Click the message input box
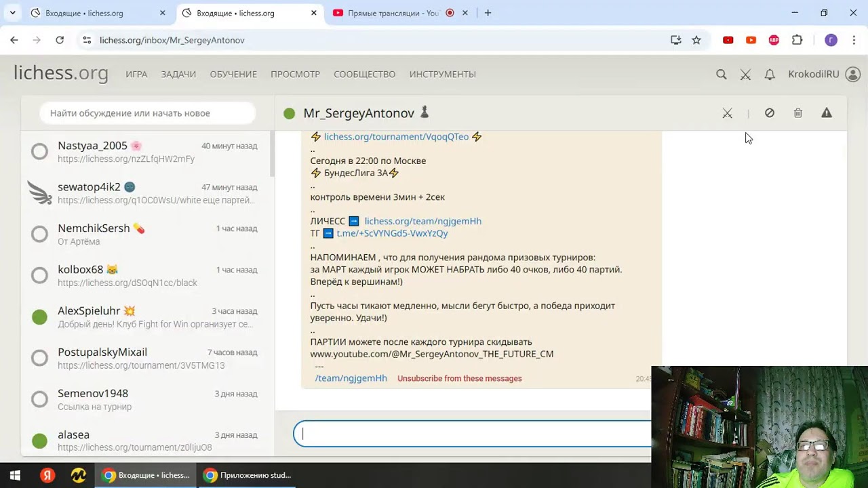This screenshot has width=868, height=488. coord(472,434)
